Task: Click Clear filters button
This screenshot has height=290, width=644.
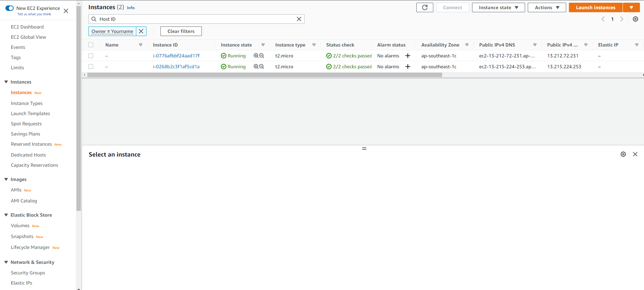Action: [x=181, y=31]
